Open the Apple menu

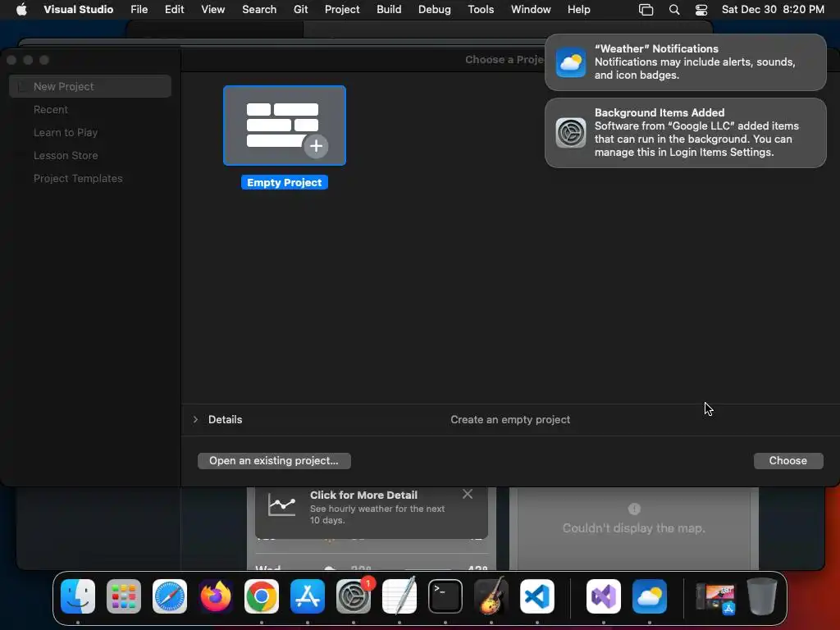pos(21,10)
